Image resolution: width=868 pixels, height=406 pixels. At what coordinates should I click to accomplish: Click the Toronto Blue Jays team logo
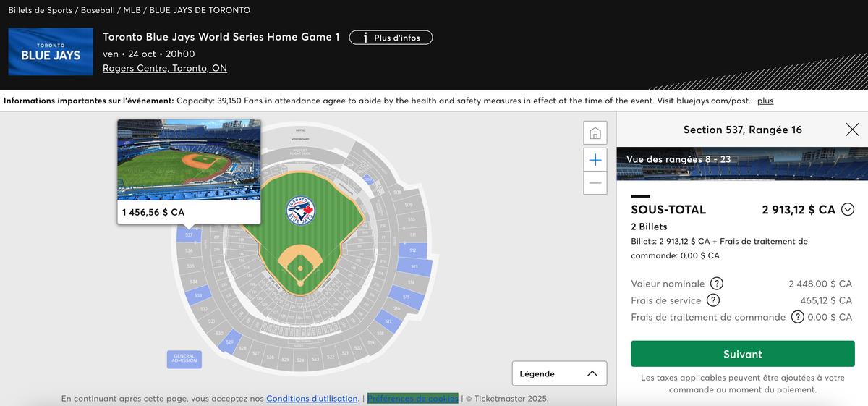[51, 51]
